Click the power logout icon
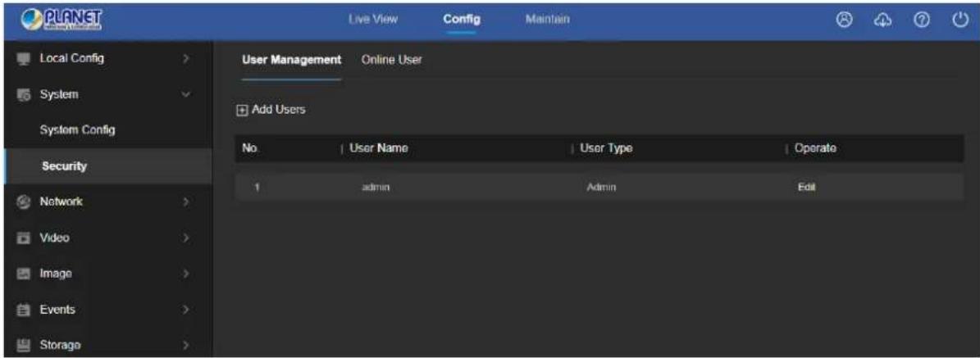Screen dimensions: 980x358 (960, 20)
